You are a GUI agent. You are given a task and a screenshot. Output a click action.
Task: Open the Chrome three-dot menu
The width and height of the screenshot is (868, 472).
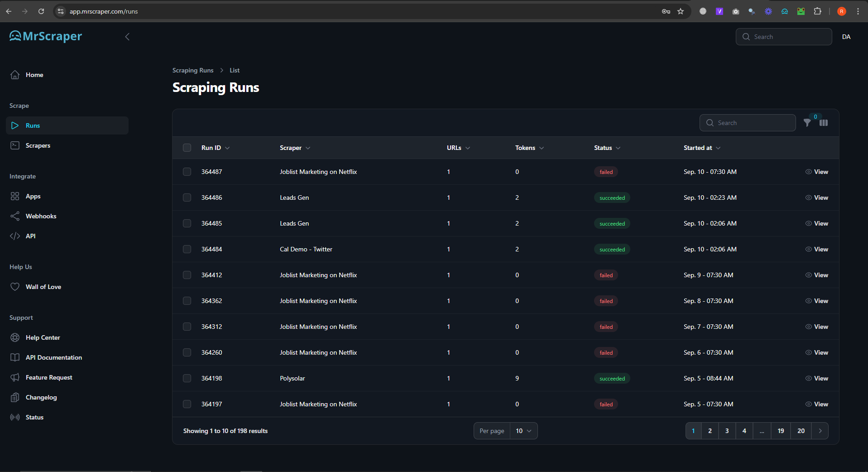[x=858, y=11]
